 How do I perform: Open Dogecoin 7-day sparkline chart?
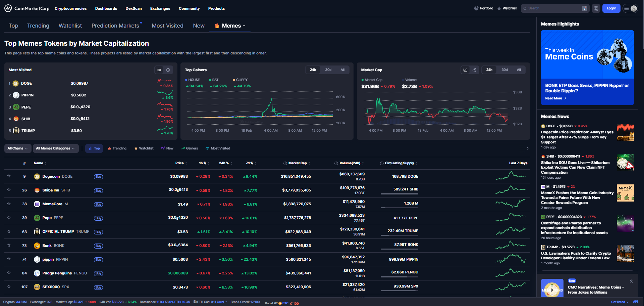(x=511, y=176)
